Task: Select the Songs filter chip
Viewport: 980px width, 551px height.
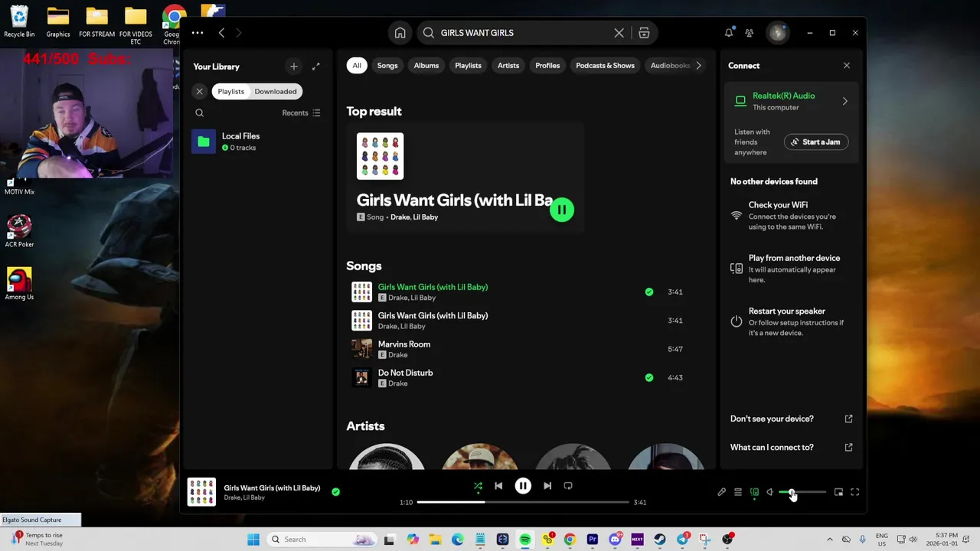Action: (387, 66)
